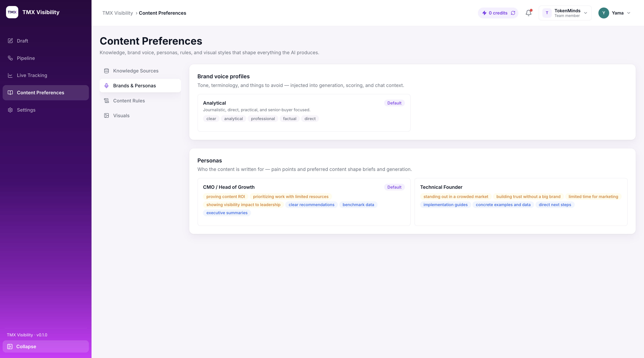
Task: Click the 'direct next steps' tag
Action: click(555, 205)
